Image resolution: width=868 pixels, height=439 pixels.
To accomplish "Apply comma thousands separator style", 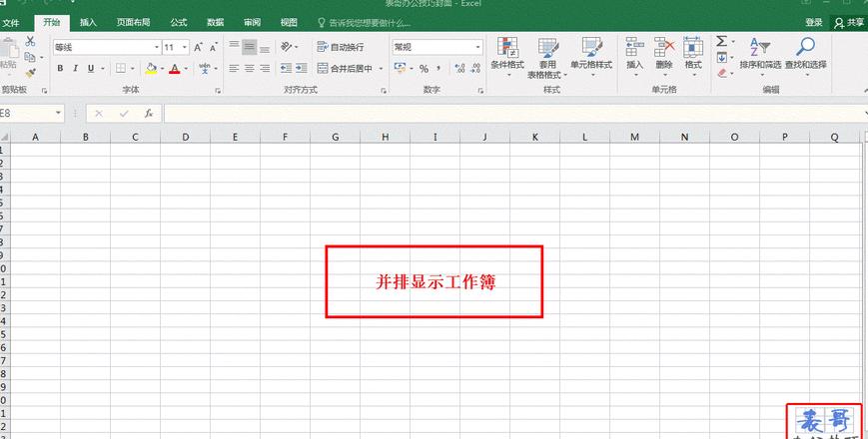I will tap(438, 69).
